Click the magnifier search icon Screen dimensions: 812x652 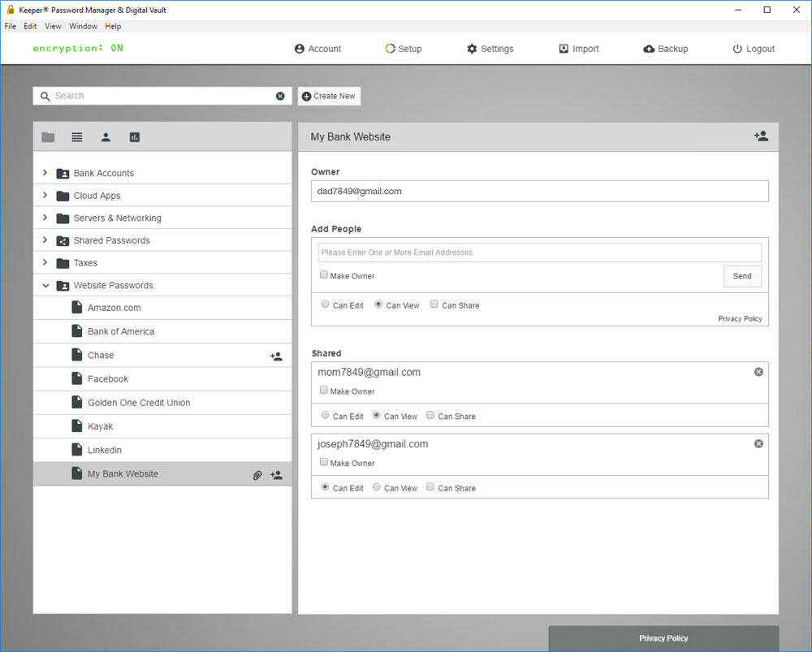[x=45, y=97]
